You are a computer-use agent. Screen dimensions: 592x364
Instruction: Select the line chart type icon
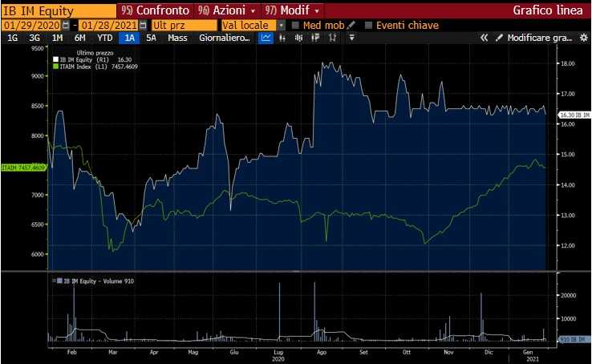266,38
